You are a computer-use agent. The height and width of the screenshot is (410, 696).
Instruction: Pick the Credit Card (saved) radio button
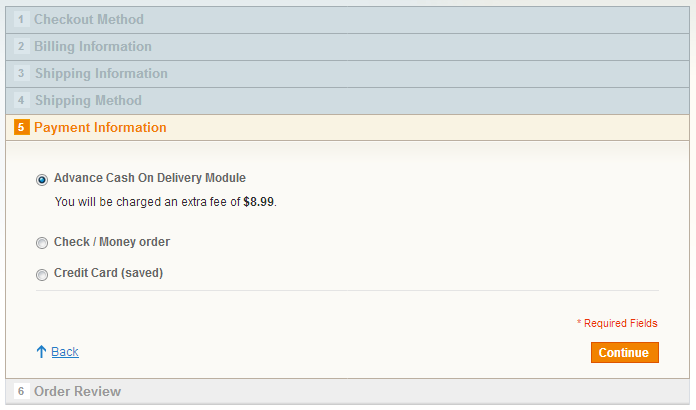[x=42, y=274]
